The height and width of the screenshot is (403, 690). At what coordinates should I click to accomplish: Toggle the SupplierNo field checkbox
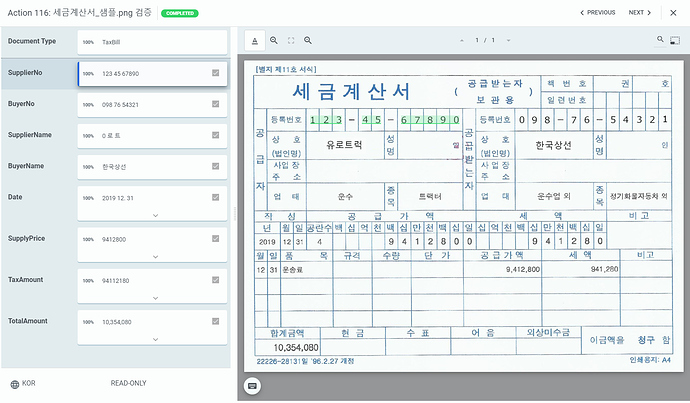(216, 73)
